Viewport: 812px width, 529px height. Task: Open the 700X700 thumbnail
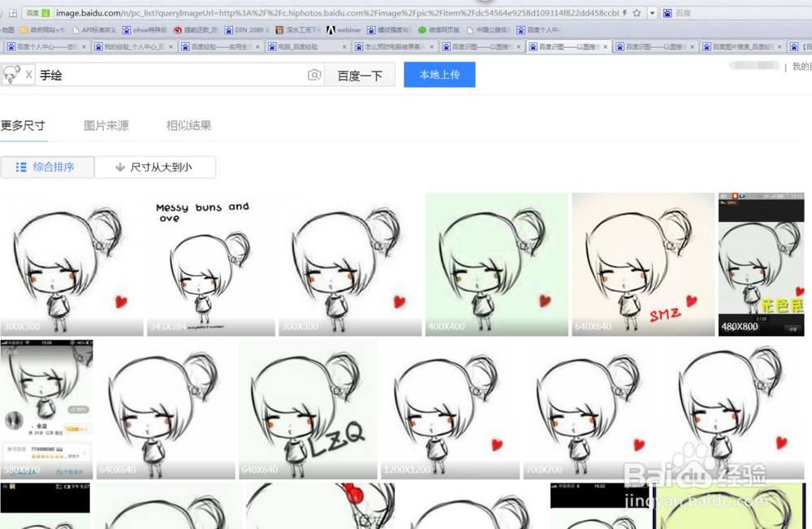593,410
